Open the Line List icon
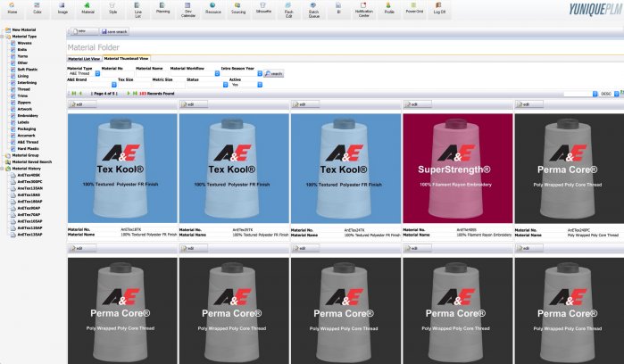Image resolution: width=624 pixels, height=364 pixels. coord(137,10)
